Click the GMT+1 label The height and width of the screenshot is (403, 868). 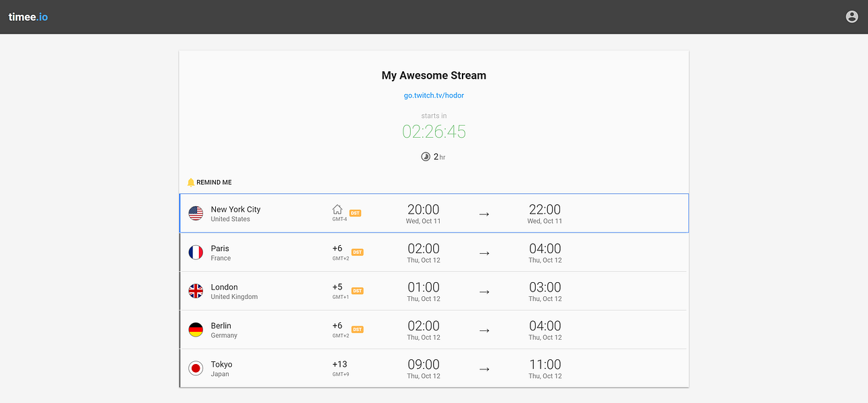point(340,297)
